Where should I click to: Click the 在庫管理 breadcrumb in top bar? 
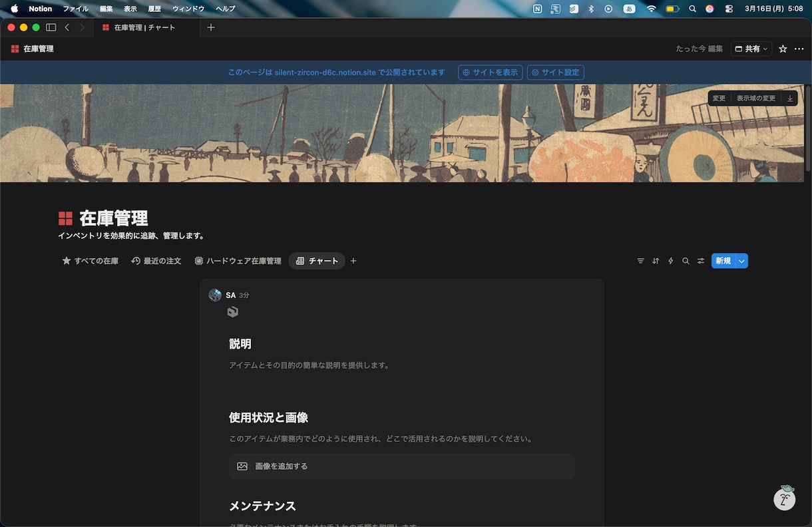point(32,49)
